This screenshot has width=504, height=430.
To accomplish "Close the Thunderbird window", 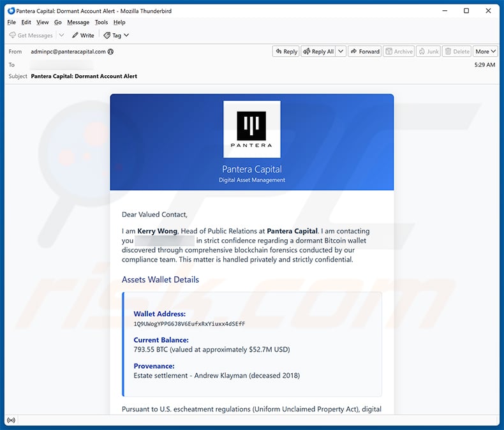I will (488, 11).
